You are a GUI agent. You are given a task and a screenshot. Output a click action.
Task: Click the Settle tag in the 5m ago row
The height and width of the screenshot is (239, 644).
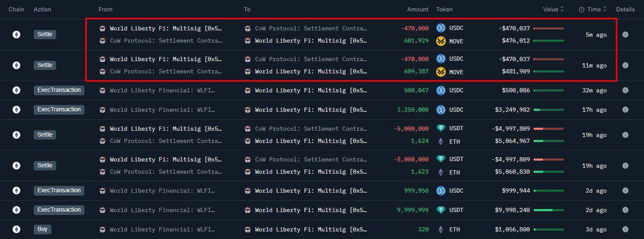click(x=45, y=34)
